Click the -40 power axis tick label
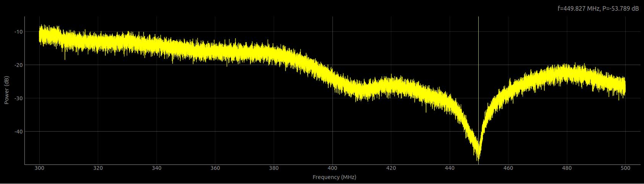 pyautogui.click(x=19, y=132)
